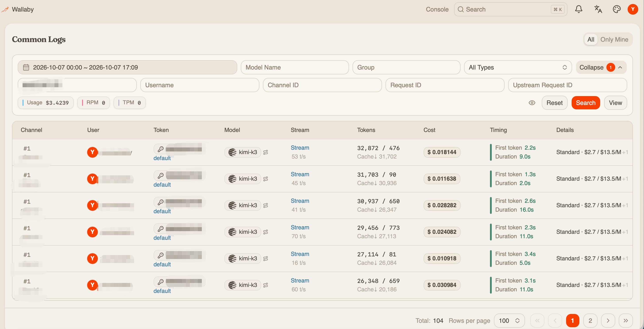Go to next page arrow
The height and width of the screenshot is (329, 644).
608,321
